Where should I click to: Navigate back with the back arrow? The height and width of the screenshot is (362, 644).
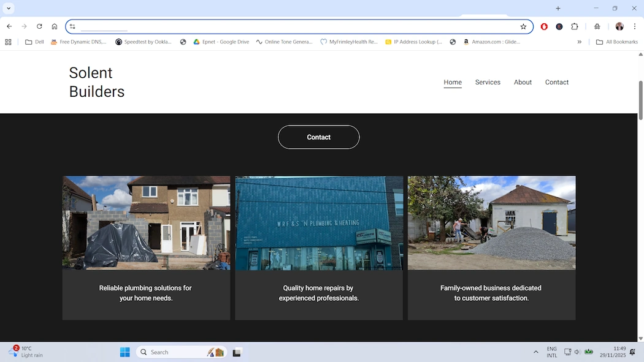pos(9,26)
